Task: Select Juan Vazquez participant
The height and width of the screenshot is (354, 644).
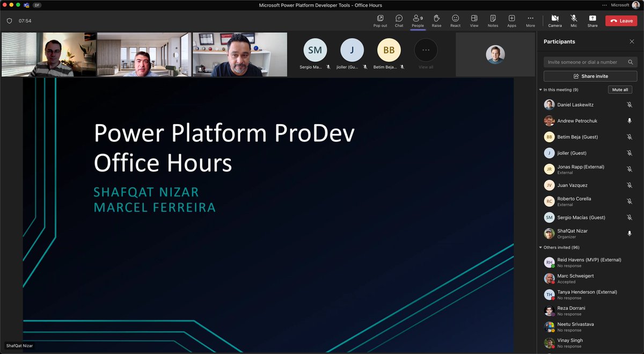Action: click(590, 185)
